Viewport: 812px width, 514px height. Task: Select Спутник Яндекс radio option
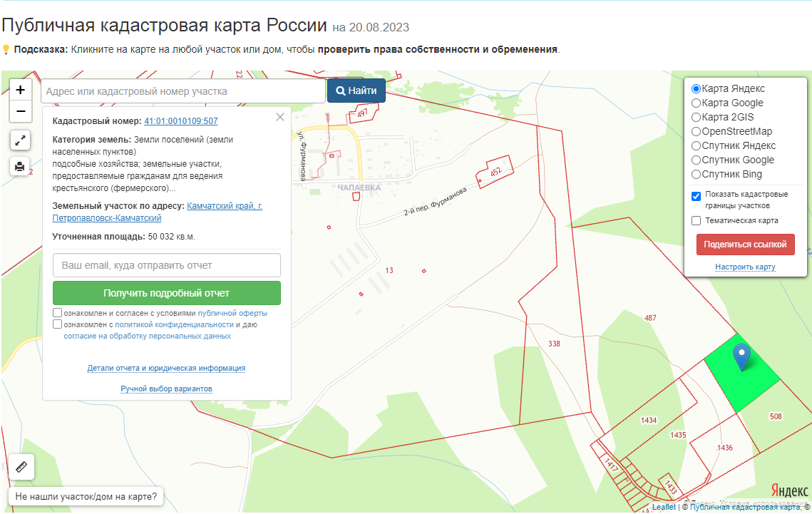[x=696, y=146]
